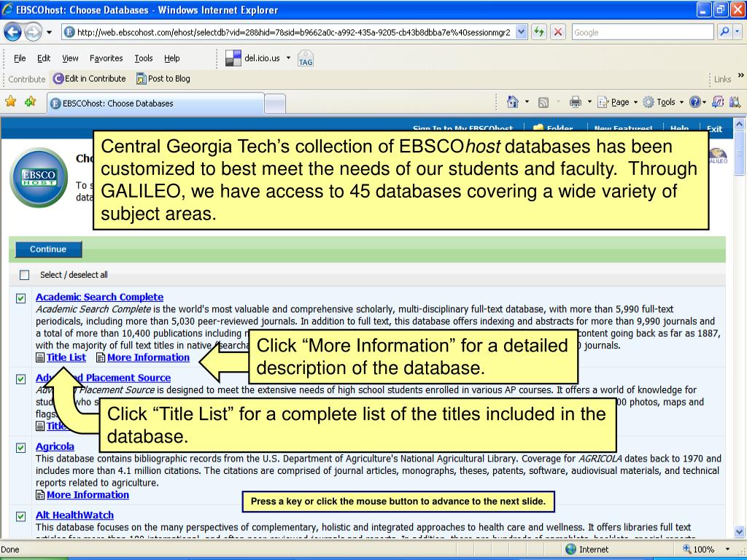Open a new blank tab
The height and width of the screenshot is (560, 747).
tap(275, 104)
